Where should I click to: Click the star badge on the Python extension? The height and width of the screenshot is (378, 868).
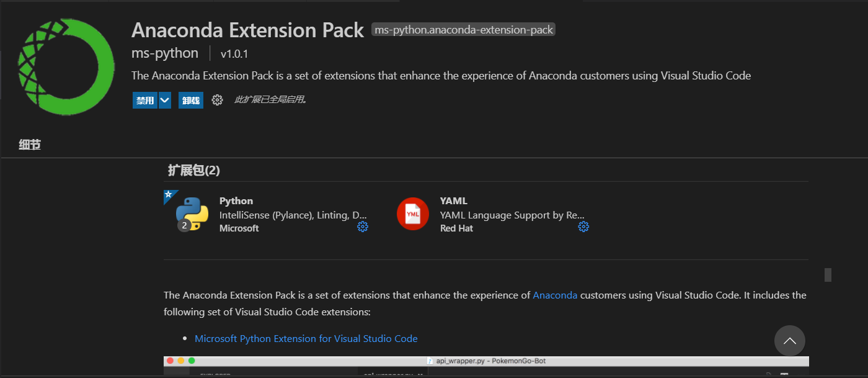167,194
